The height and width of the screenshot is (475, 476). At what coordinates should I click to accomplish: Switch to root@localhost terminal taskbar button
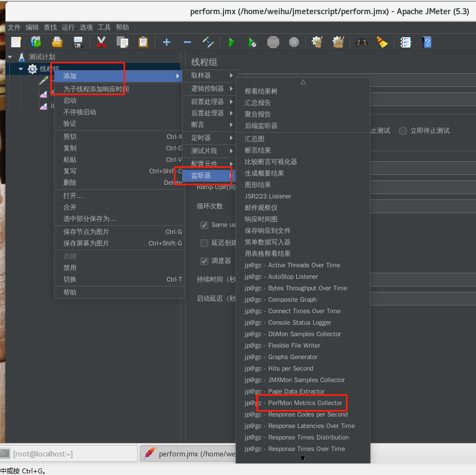tap(69, 454)
